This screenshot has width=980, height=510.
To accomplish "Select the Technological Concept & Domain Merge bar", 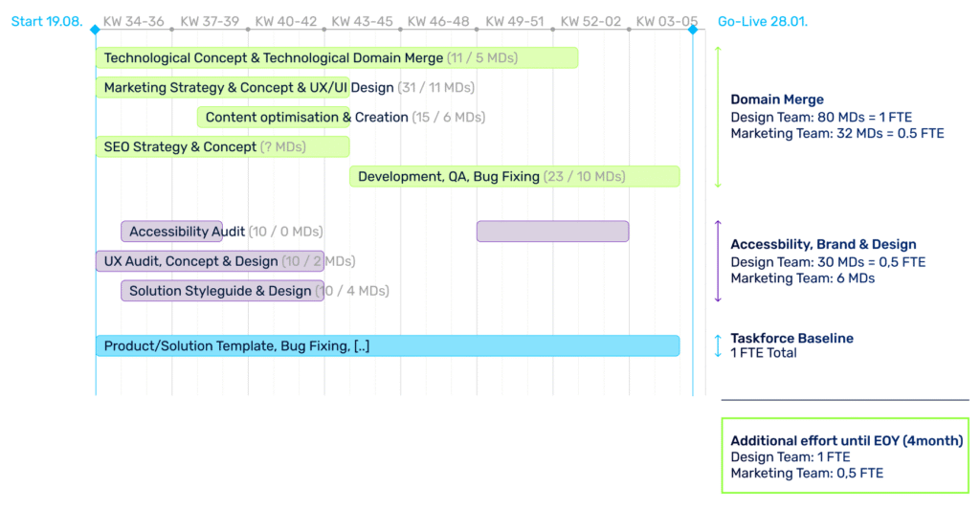I will [336, 58].
